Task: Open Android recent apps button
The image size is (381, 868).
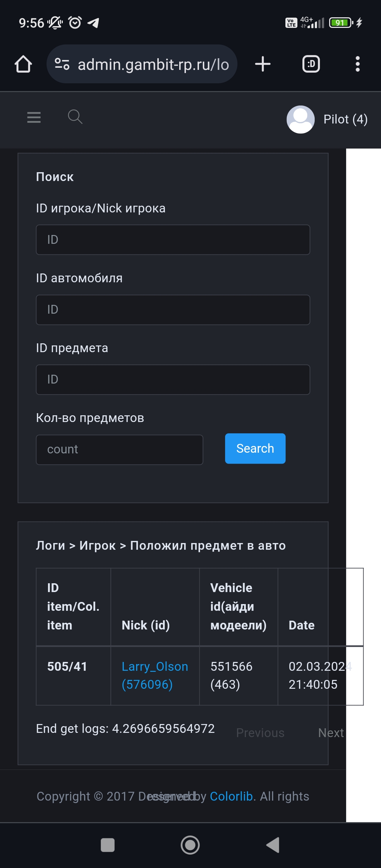Action: (x=108, y=845)
